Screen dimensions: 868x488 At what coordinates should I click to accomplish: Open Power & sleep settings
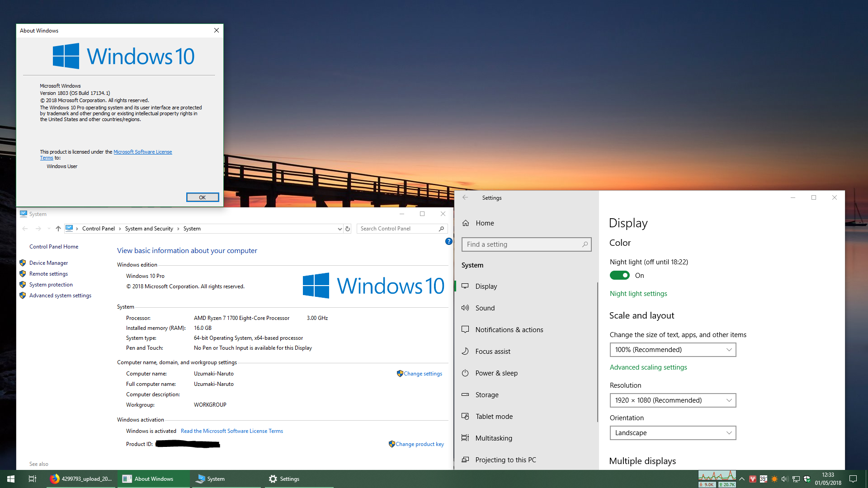tap(496, 373)
